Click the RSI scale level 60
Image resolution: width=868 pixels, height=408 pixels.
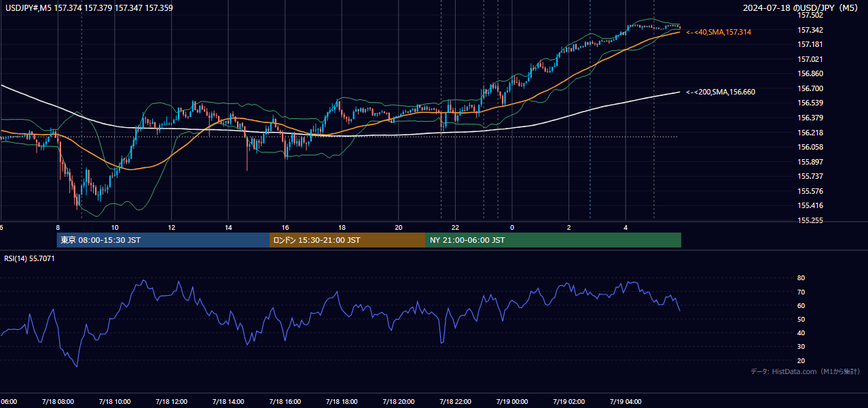pyautogui.click(x=801, y=305)
